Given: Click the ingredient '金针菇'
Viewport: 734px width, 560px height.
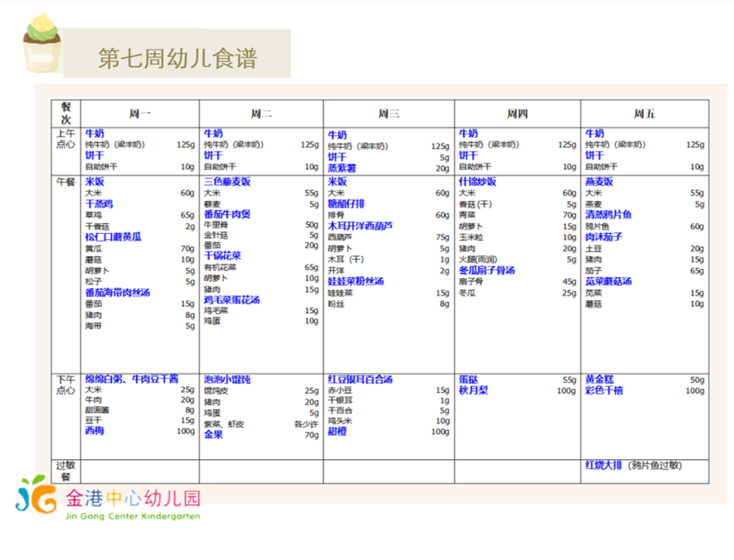Looking at the screenshot, I should pos(216,235).
